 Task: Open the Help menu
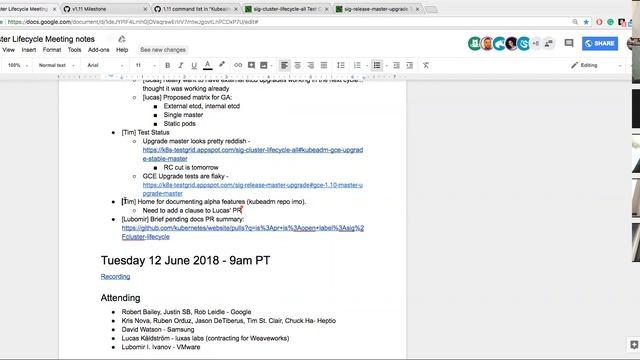[x=122, y=50]
